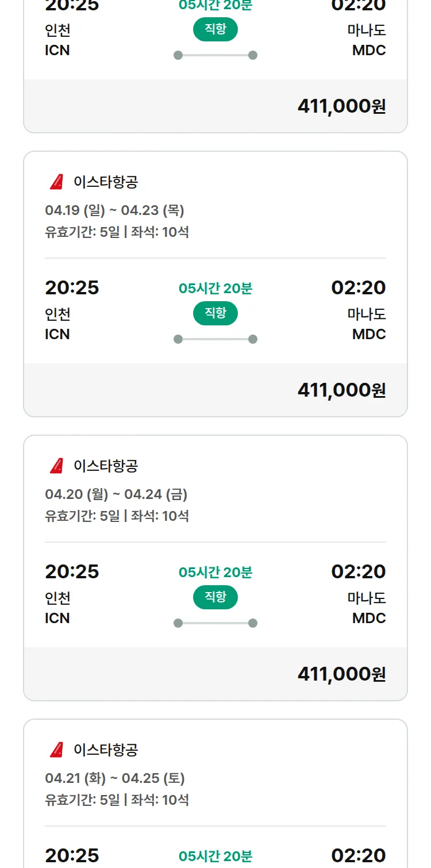Viewport: 431px width, 868px height.
Task: Click 직항 badge on 04.19 flight
Action: coord(215,313)
